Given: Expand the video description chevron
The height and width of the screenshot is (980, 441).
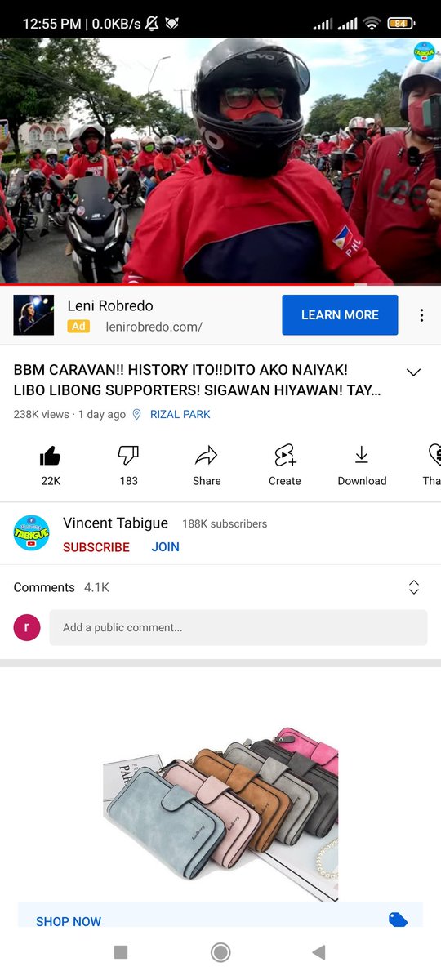Looking at the screenshot, I should point(413,372).
